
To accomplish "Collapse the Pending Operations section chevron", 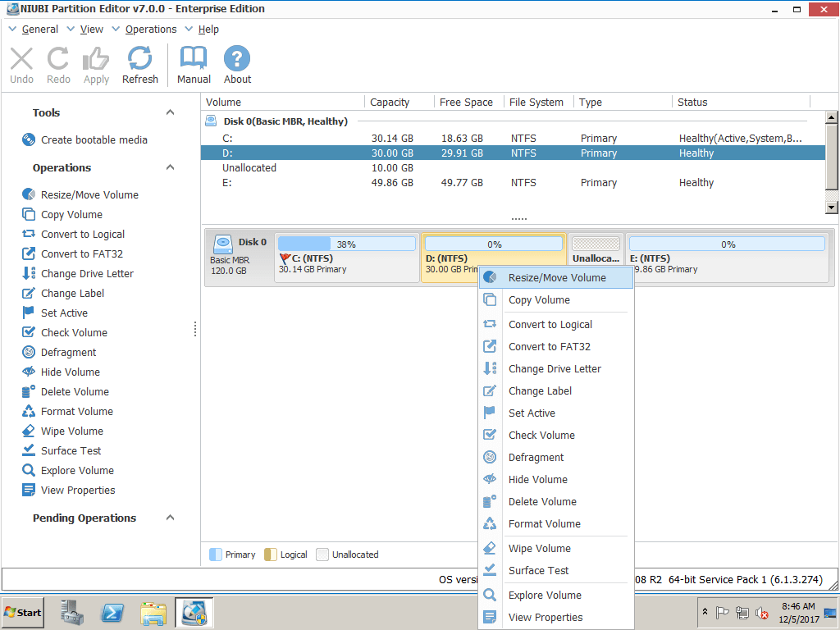I will 171,518.
